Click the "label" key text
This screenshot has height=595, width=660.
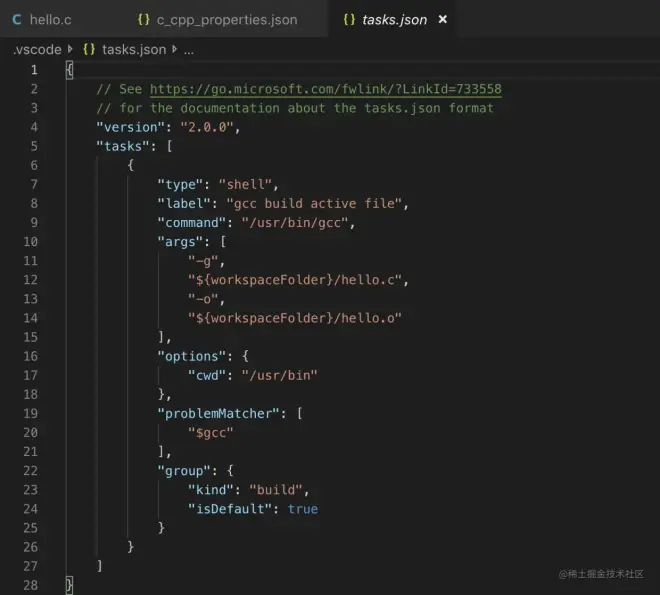click(184, 204)
